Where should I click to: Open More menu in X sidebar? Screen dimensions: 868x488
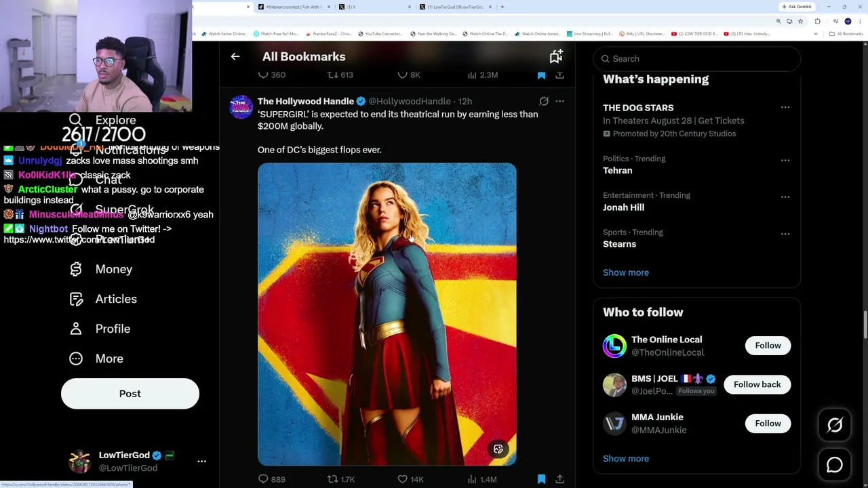click(x=96, y=359)
